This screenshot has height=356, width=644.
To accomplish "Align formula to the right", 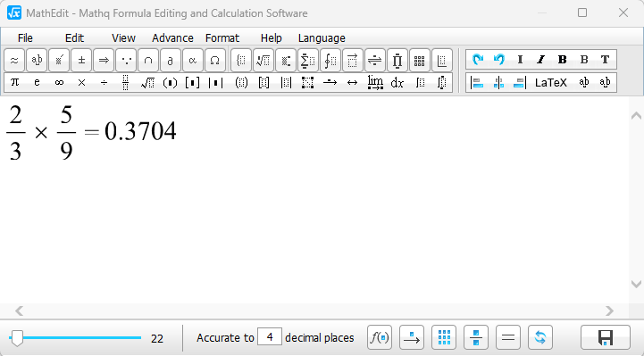I will click(x=520, y=82).
